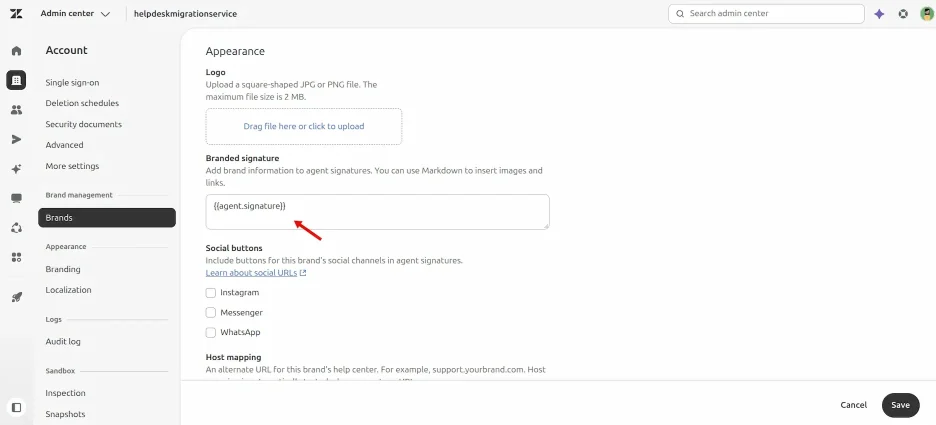Click the Search admin center field
The height and width of the screenshot is (425, 936).
tap(766, 14)
